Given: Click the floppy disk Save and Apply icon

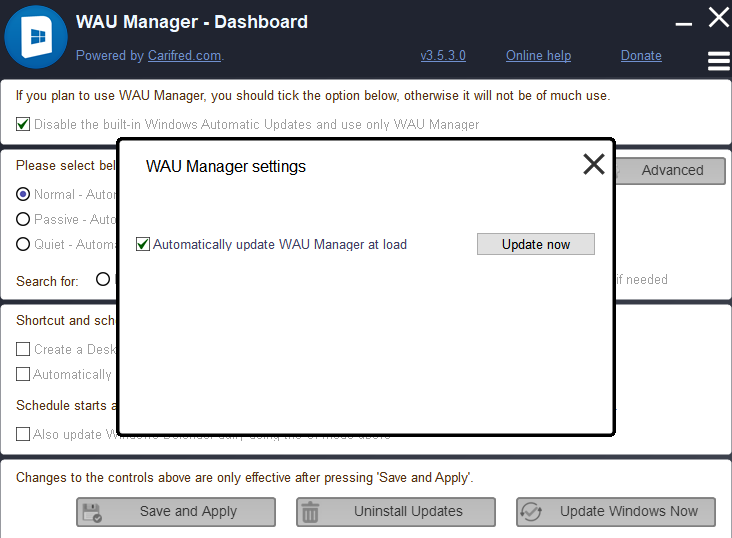Looking at the screenshot, I should point(92,512).
